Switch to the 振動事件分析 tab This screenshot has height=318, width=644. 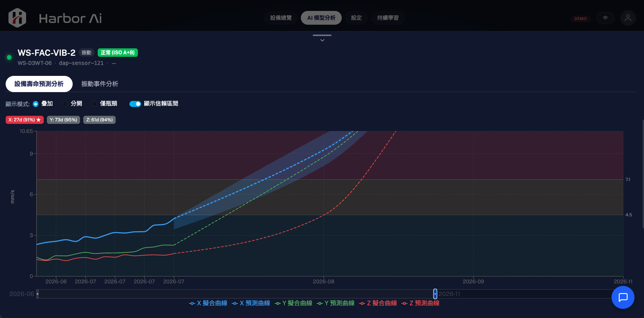[x=99, y=84]
